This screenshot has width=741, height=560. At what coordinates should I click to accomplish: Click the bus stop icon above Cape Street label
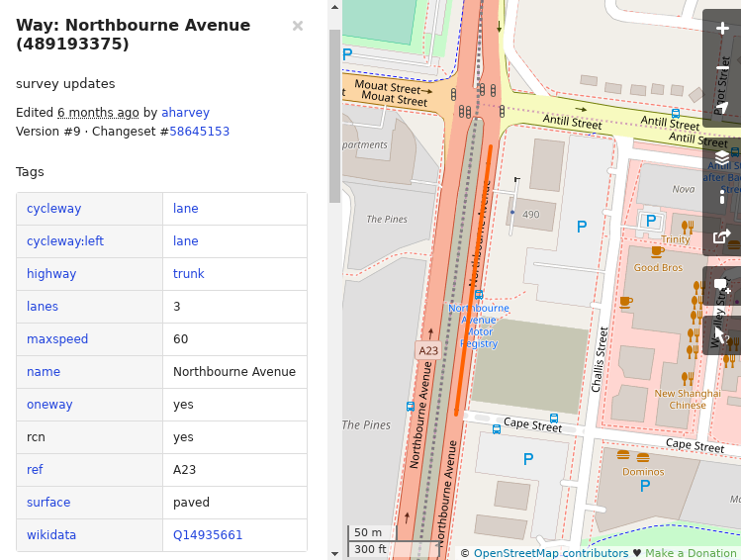coord(554,419)
